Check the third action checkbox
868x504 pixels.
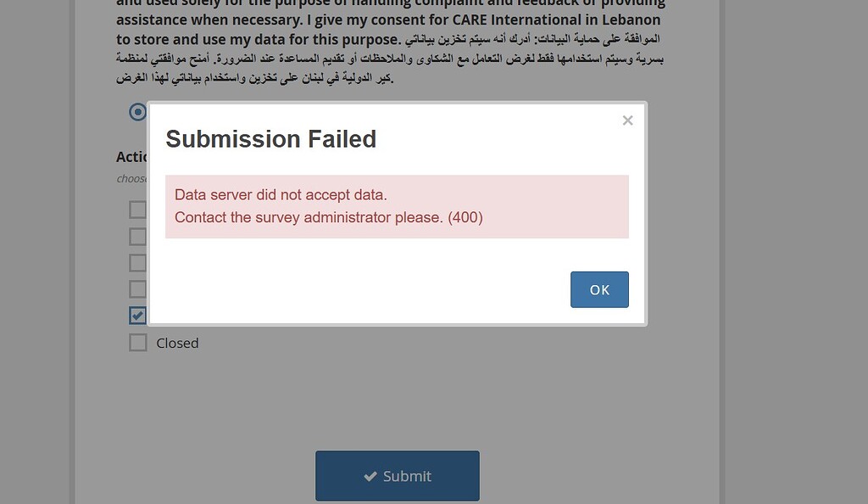coord(137,262)
